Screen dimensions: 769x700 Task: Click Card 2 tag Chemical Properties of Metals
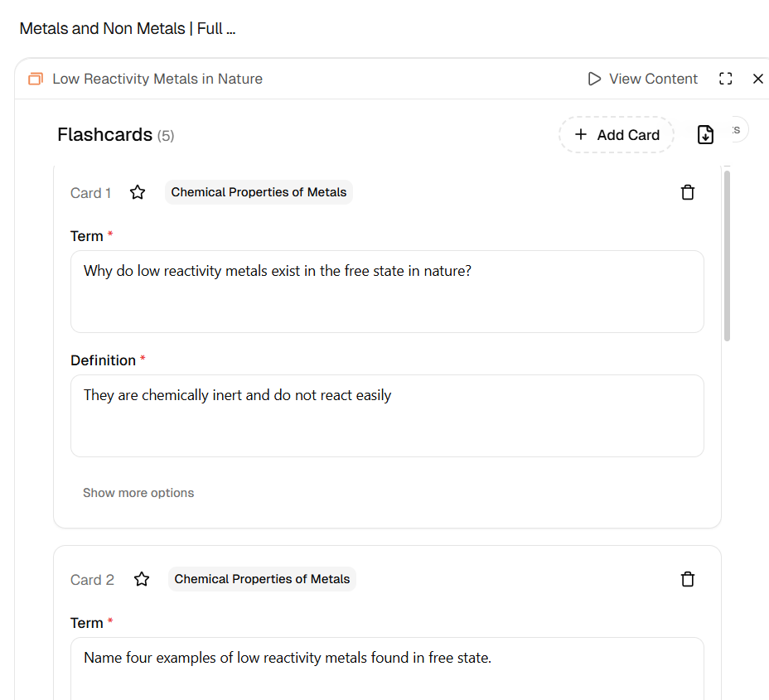[x=262, y=579]
